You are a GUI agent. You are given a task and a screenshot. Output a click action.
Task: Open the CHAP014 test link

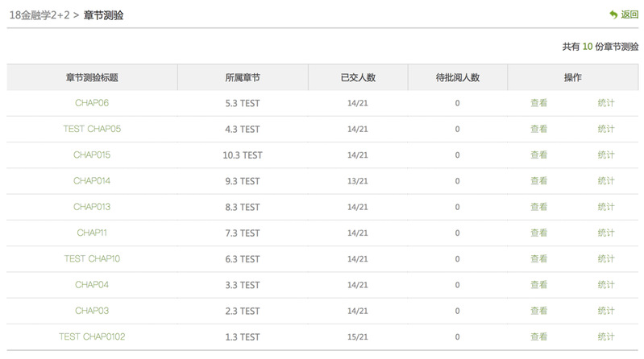point(92,180)
